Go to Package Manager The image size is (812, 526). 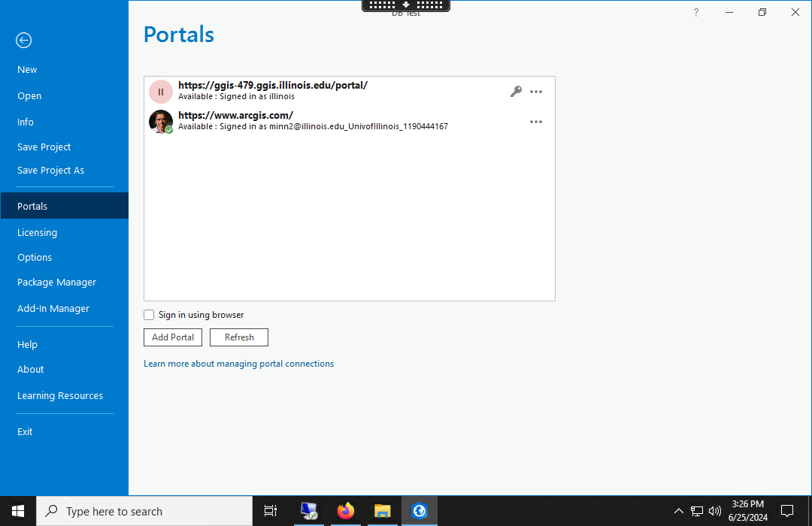click(57, 283)
